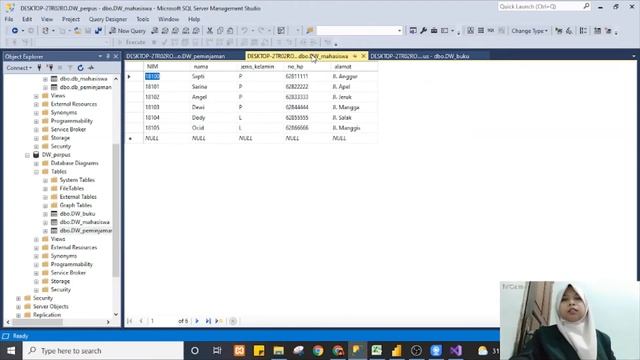
Task: Click the navigate Back circular arrow icon
Action: pos(15,31)
